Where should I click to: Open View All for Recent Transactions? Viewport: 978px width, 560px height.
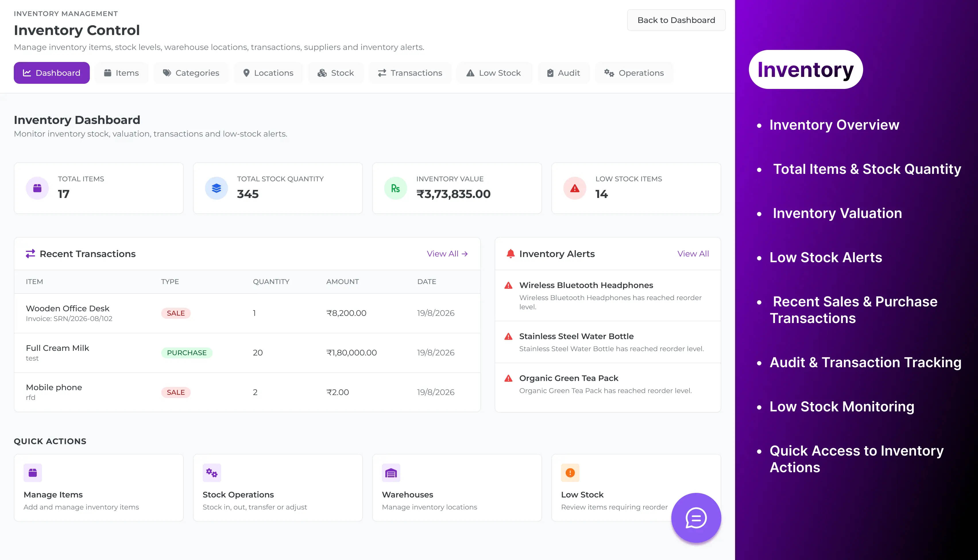pos(447,254)
